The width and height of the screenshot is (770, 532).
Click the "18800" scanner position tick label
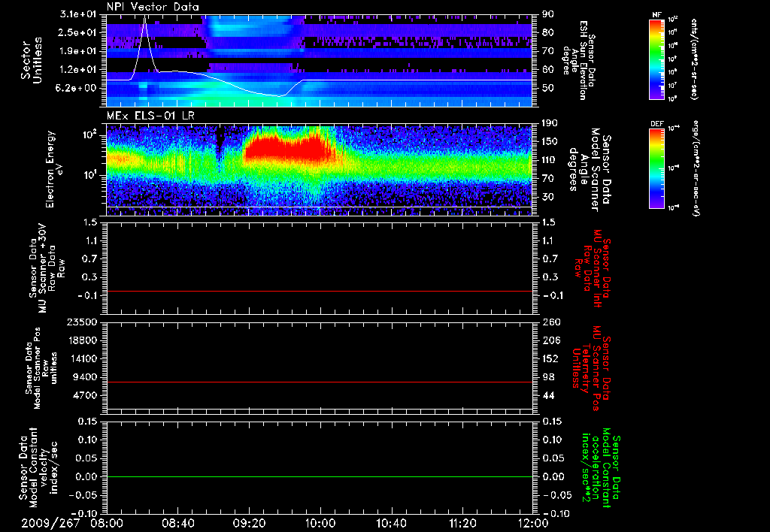83,340
